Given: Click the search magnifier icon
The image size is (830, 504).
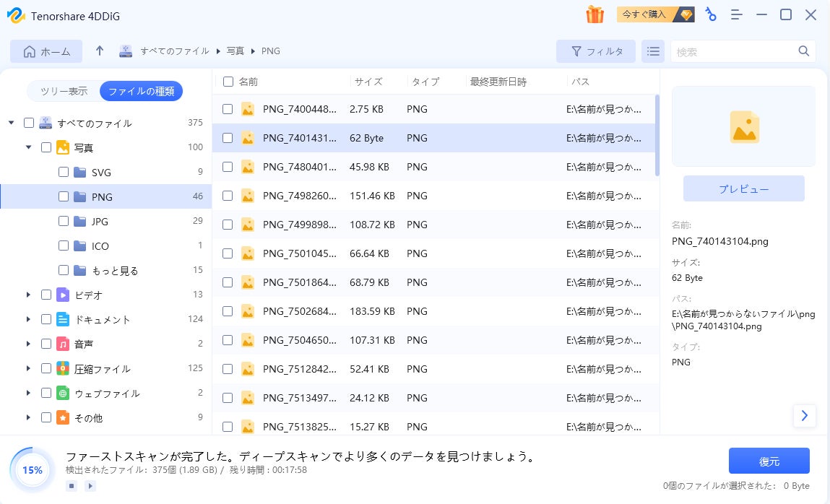Looking at the screenshot, I should [x=803, y=51].
